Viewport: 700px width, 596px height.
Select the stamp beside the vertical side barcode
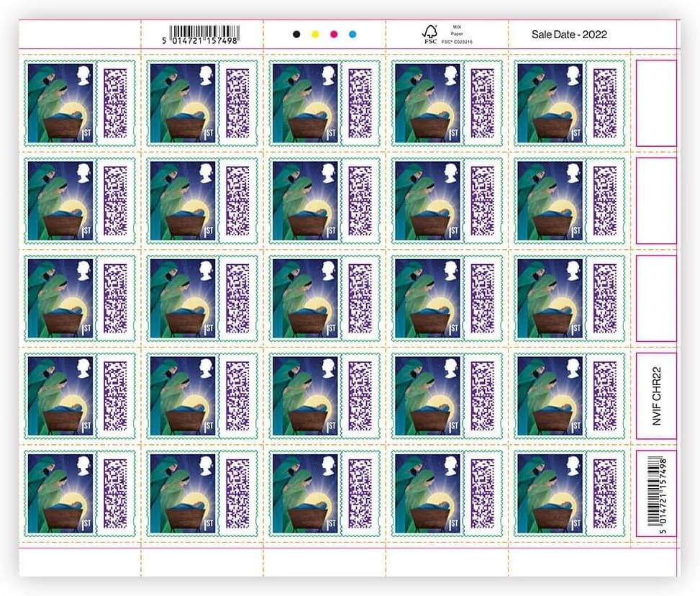570,494
